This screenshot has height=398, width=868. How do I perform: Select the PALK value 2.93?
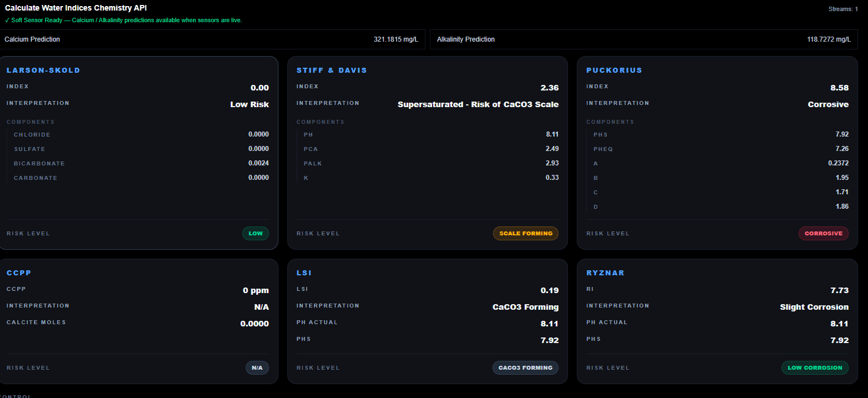(552, 163)
